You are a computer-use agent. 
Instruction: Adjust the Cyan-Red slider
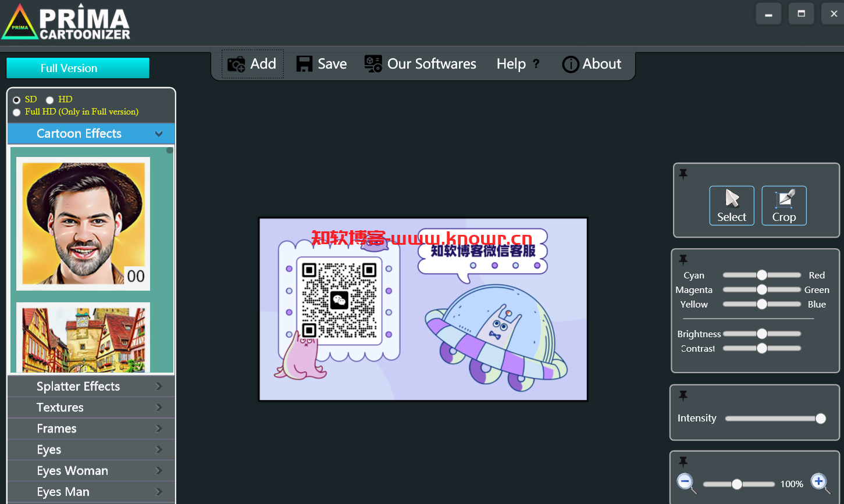[761, 275]
